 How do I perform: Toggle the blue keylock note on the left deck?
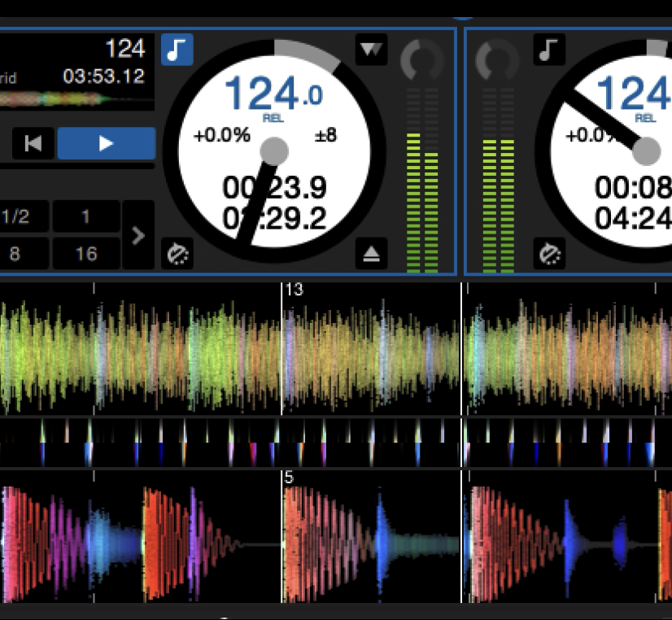pyautogui.click(x=177, y=50)
